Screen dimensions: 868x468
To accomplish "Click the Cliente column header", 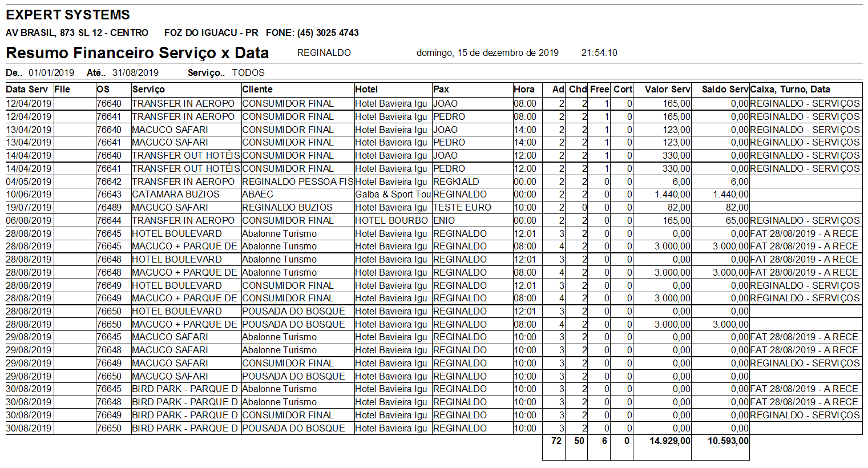I will coord(257,90).
